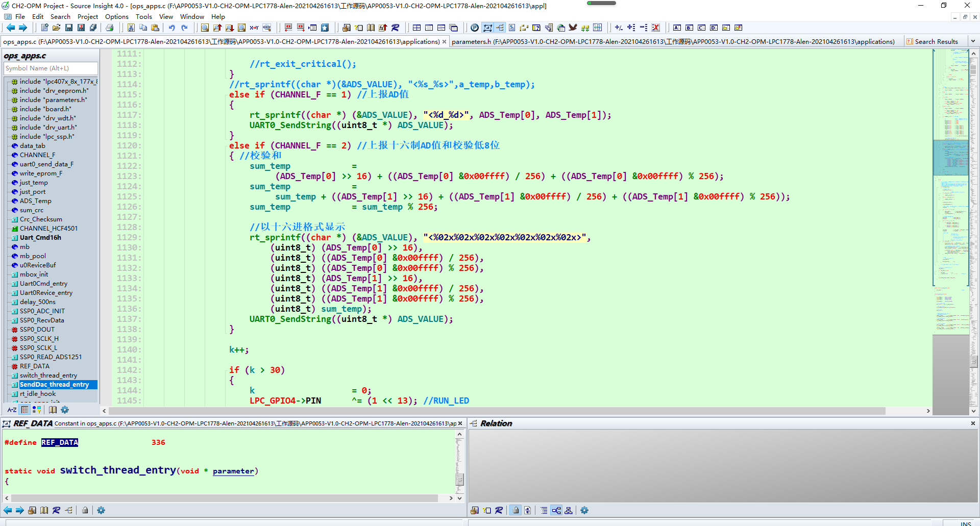This screenshot has width=980, height=526.
Task: Click the Cut scissors icon
Action: 131,28
